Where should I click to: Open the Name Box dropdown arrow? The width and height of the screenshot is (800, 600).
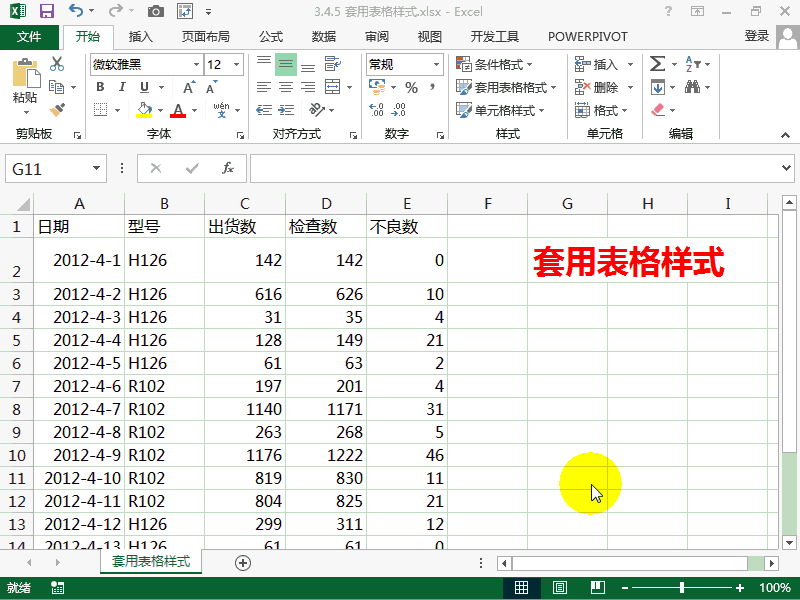click(96, 168)
